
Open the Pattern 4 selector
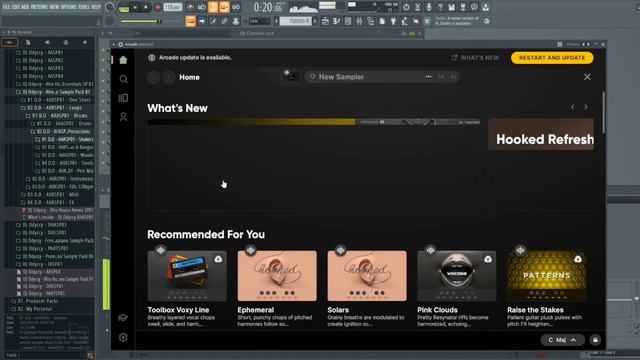[296, 21]
